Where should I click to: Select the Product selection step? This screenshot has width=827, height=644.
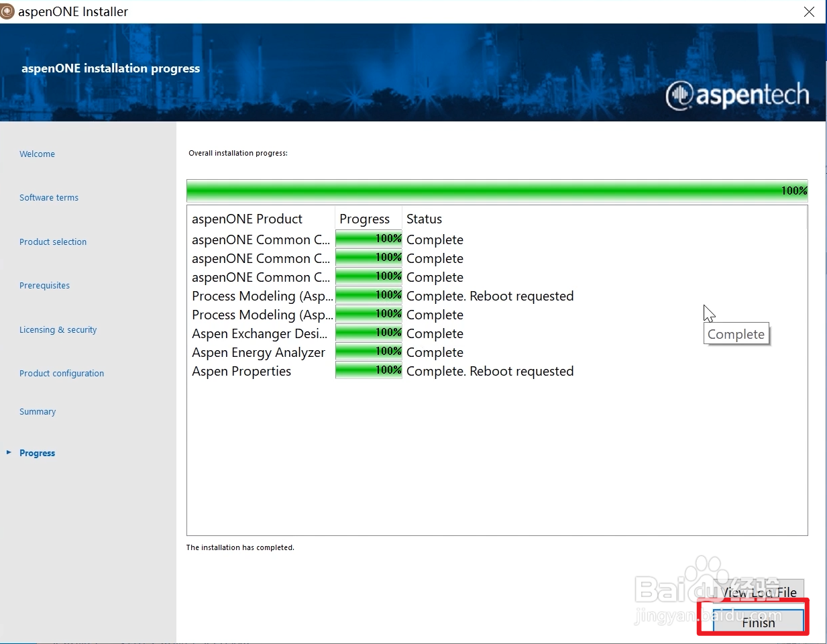pyautogui.click(x=53, y=242)
